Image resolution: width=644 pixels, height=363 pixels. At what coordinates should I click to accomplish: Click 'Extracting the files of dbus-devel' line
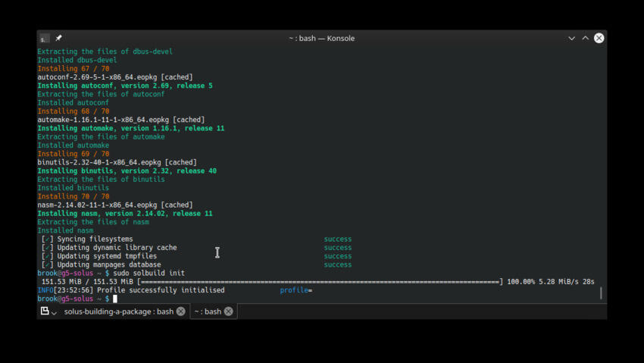[x=105, y=52]
